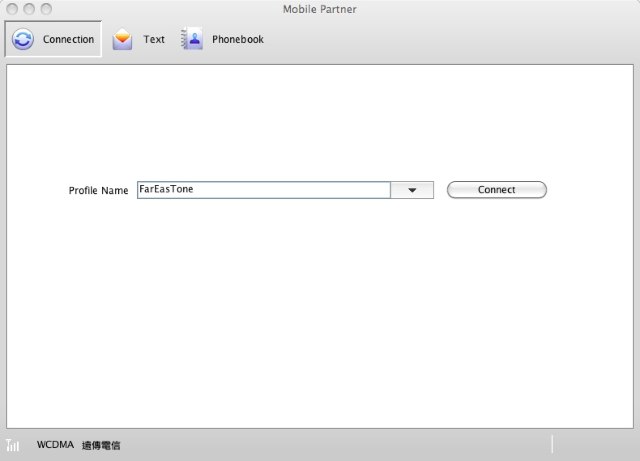Screen dimensions: 640x461
Task: Click the Text envelope icon
Action: pos(122,39)
